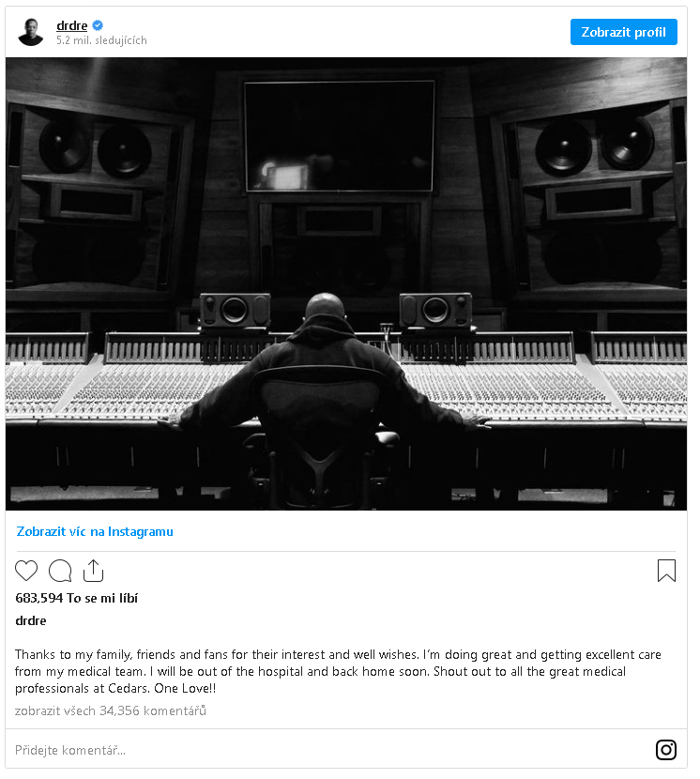Save the post with the bookmark icon
Screen dimensions: 700x779
click(666, 571)
